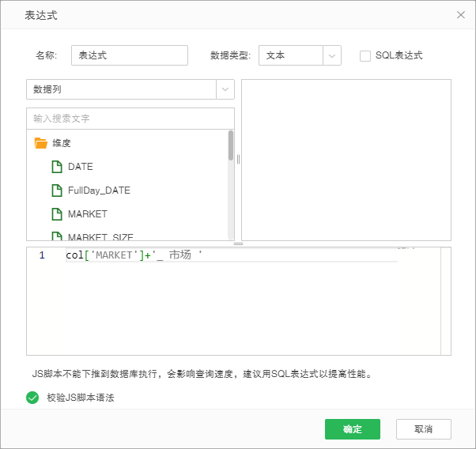
Task: Click the MARKET column file icon
Action: point(56,214)
